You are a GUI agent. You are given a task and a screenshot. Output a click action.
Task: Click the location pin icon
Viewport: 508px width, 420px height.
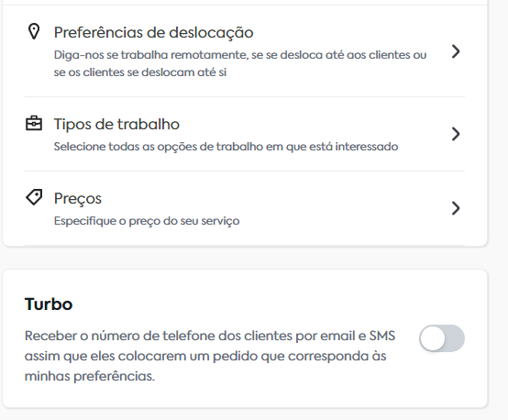pyautogui.click(x=34, y=32)
